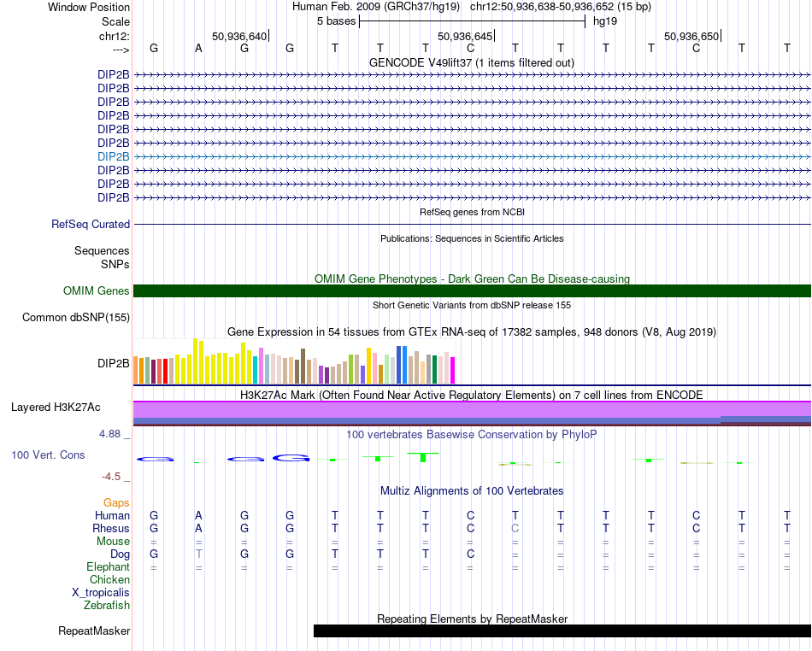812x651 pixels.
Task: Click the 100 Vert. Cons track label
Action: [48, 455]
